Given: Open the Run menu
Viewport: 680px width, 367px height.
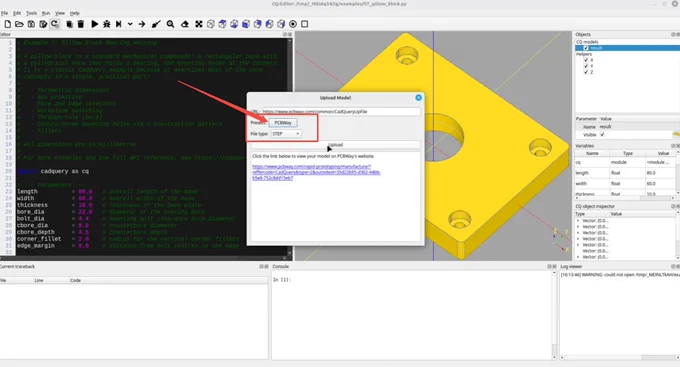Looking at the screenshot, I should (46, 13).
